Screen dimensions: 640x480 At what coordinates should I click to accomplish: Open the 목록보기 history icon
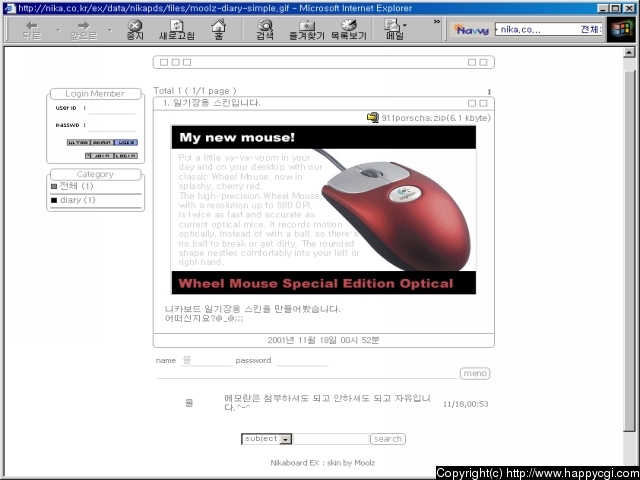(x=349, y=31)
